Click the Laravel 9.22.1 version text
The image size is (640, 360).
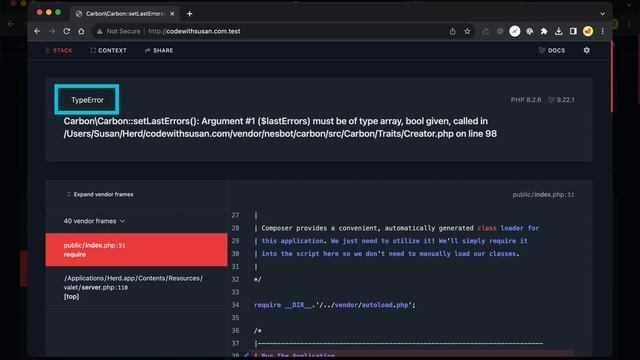[562, 100]
